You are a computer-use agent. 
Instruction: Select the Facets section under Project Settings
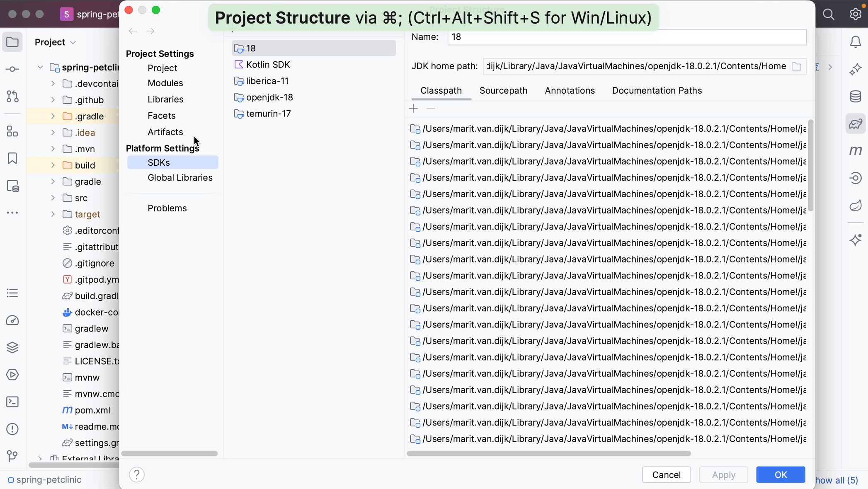click(162, 116)
